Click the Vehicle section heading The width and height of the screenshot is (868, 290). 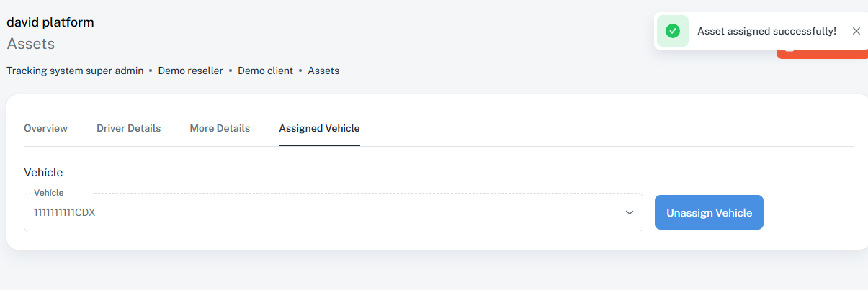click(43, 173)
